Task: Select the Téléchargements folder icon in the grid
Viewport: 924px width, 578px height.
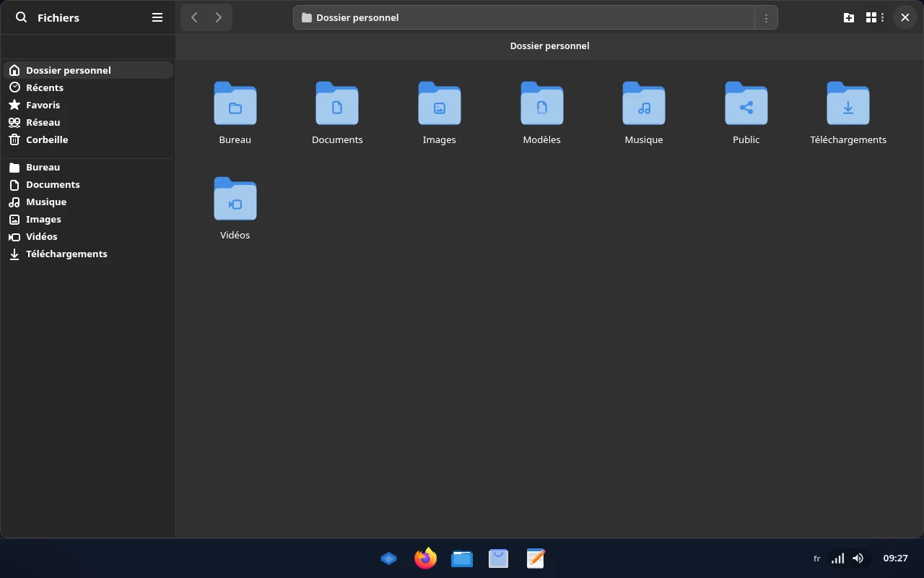Action: click(848, 103)
